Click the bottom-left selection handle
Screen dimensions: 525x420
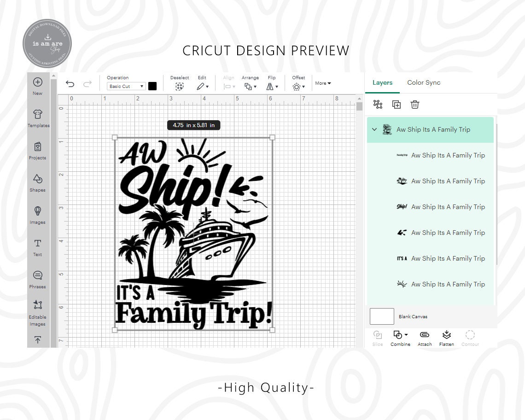click(115, 330)
